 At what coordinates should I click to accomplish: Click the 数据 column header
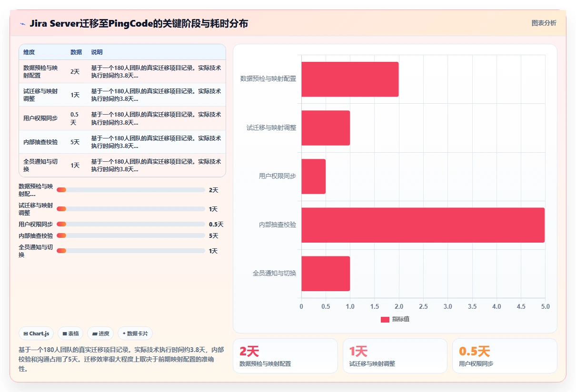76,52
